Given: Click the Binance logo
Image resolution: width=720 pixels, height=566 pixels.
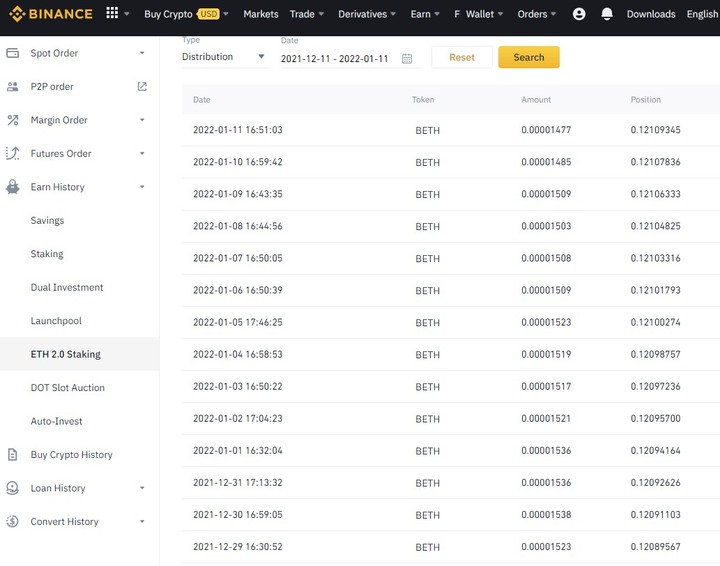Looking at the screenshot, I should [x=51, y=14].
